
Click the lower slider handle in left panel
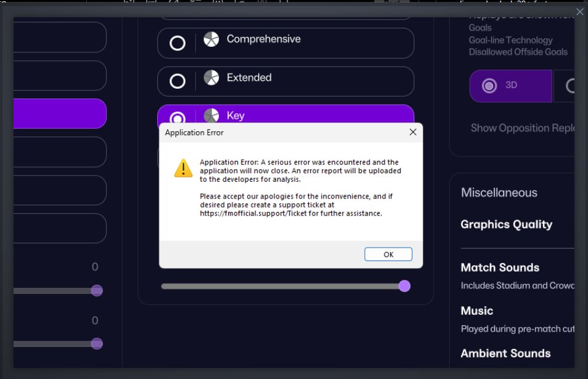pos(97,344)
